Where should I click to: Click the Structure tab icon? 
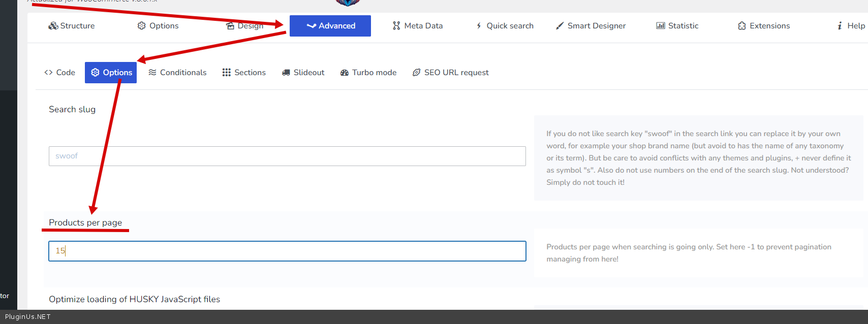53,26
